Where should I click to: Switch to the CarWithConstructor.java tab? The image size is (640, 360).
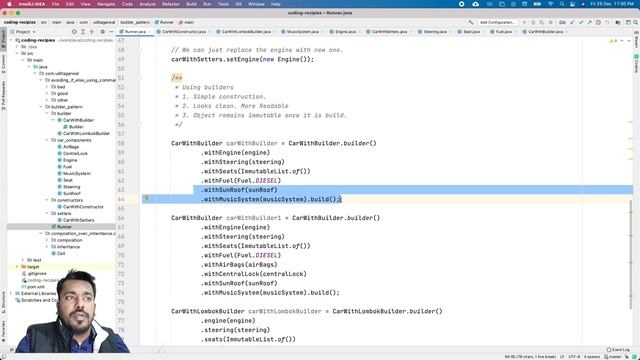pos(184,31)
